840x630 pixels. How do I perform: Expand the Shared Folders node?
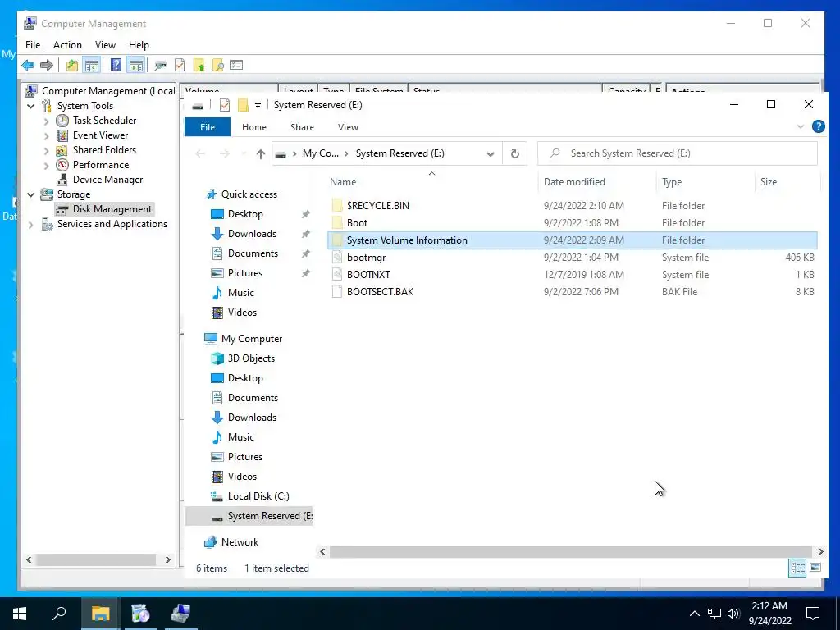click(46, 151)
